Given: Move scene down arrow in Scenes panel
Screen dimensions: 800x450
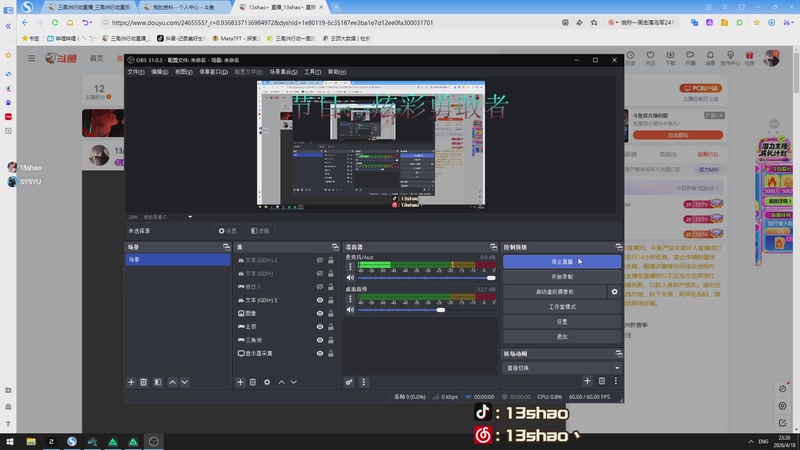Looking at the screenshot, I should pyautogui.click(x=185, y=382).
